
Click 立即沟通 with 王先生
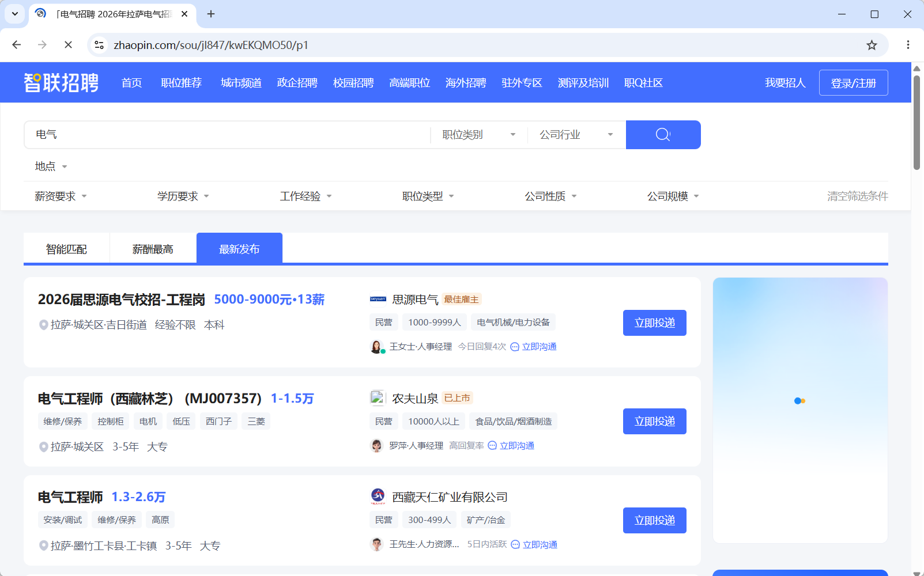click(534, 544)
